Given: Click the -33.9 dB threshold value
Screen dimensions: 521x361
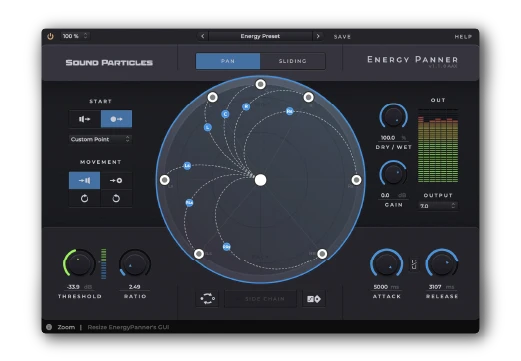Looking at the screenshot, I should pos(79,287).
